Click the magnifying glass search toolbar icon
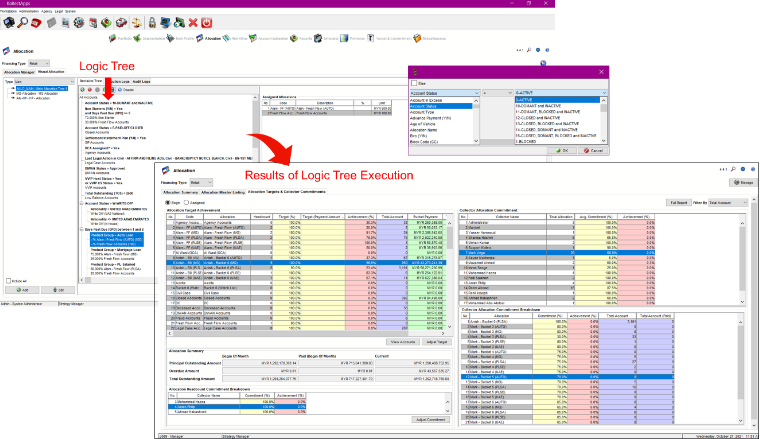This screenshot has width=760, height=439. (x=23, y=23)
